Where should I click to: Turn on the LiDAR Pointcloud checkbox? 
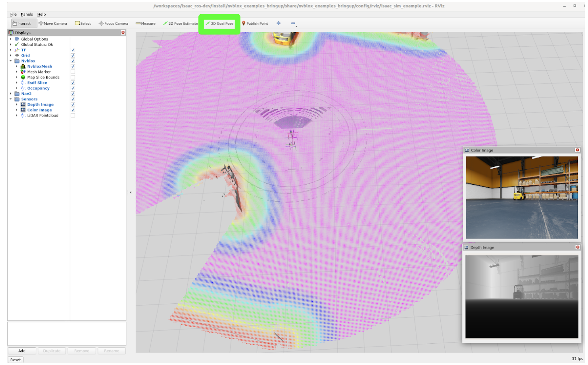click(73, 115)
